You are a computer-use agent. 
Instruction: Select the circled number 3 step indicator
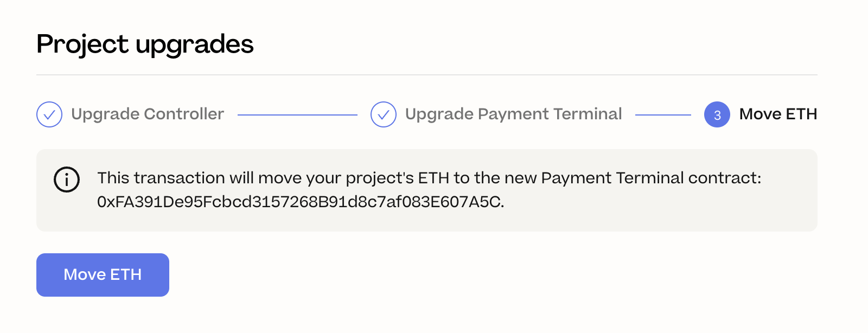pos(717,114)
